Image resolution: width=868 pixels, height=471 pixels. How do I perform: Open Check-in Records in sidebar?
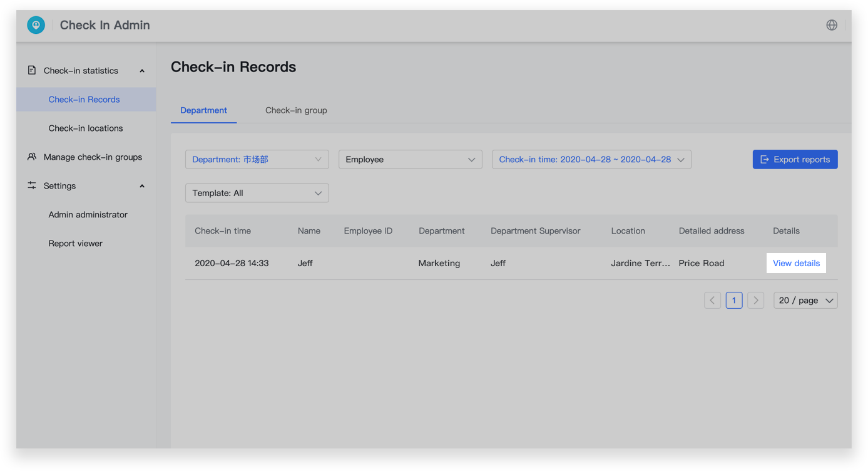[86, 100]
